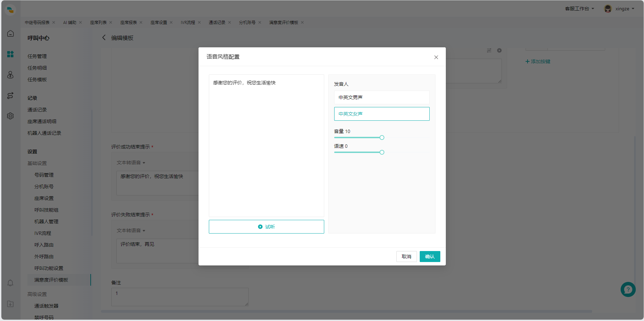644x321 pixels.
Task: Open the 客服工作台 dropdown
Action: coord(579,9)
